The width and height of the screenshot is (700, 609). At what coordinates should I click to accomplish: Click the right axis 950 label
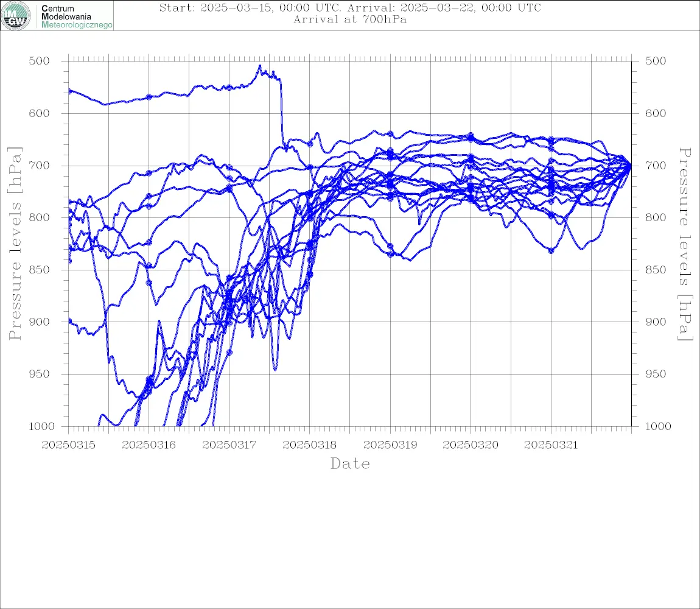pyautogui.click(x=656, y=374)
